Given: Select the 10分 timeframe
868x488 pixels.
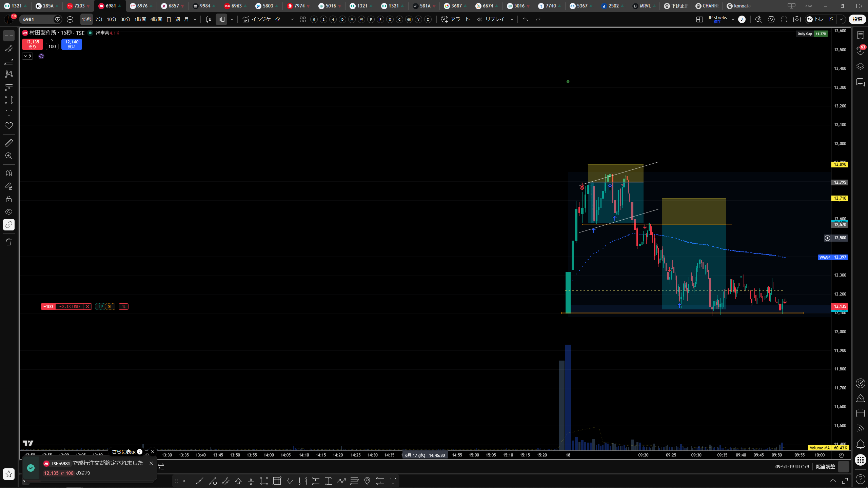Looking at the screenshot, I should pyautogui.click(x=112, y=19).
